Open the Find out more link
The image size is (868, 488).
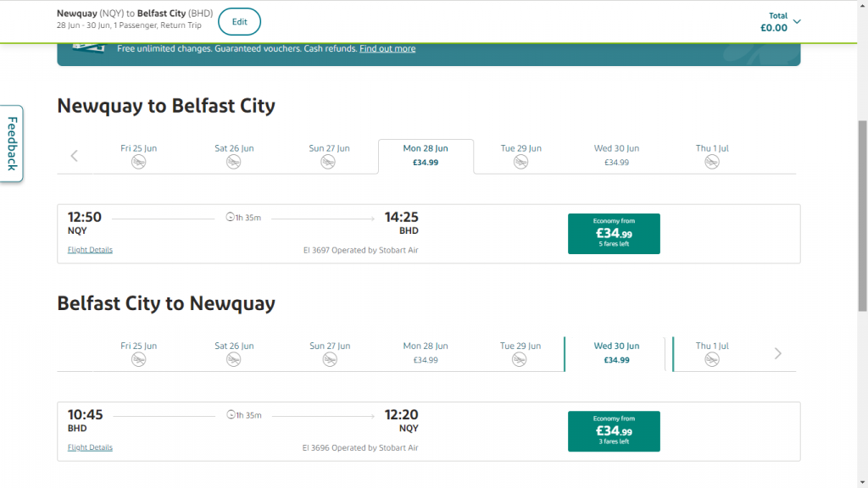(387, 48)
